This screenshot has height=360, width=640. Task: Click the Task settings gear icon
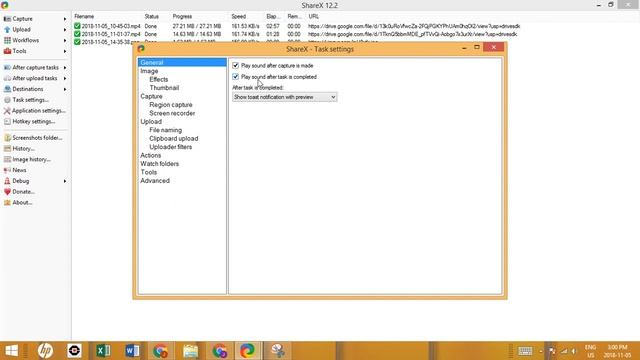tap(7, 100)
